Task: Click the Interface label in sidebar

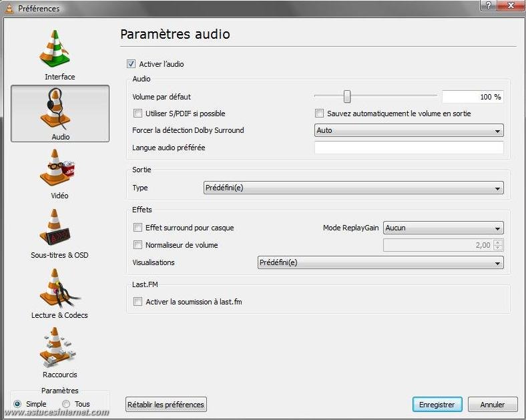Action: (x=59, y=77)
